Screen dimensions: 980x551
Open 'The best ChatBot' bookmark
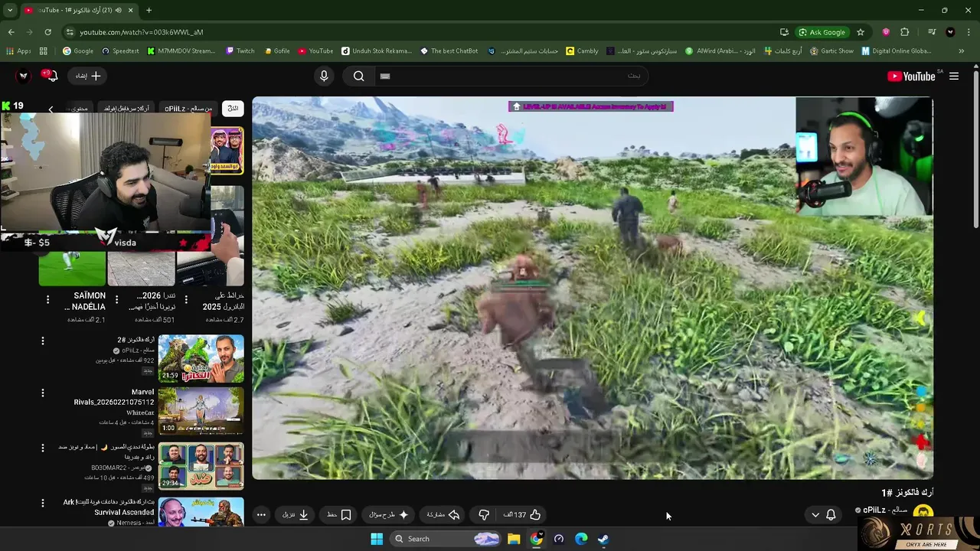pyautogui.click(x=449, y=51)
